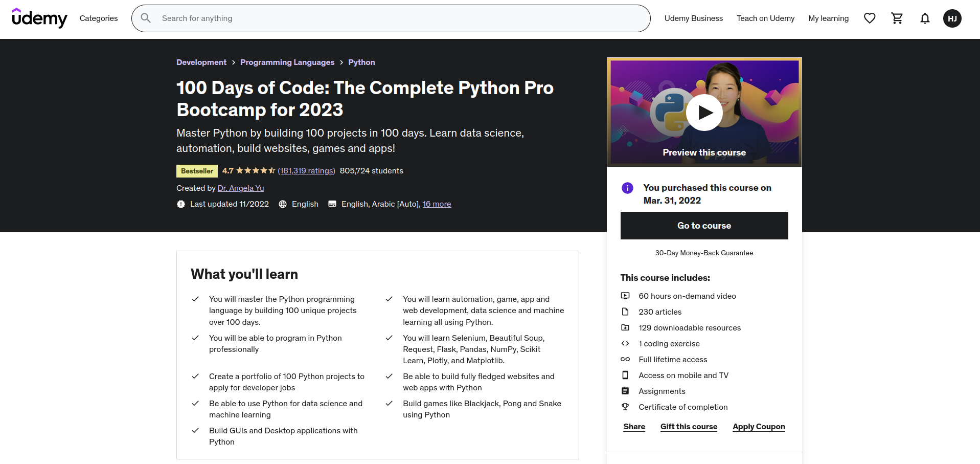Click the certificate trophy icon
This screenshot has height=464, width=980.
coord(625,407)
